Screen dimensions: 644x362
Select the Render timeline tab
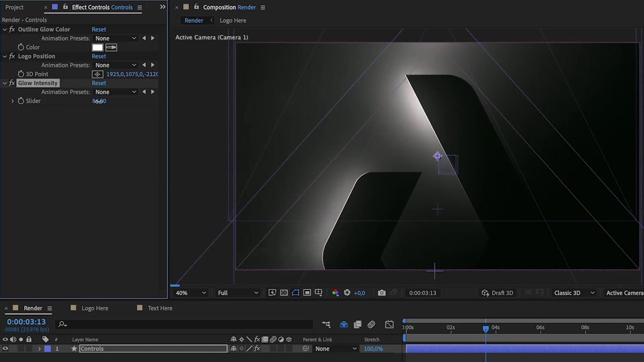[x=33, y=308]
